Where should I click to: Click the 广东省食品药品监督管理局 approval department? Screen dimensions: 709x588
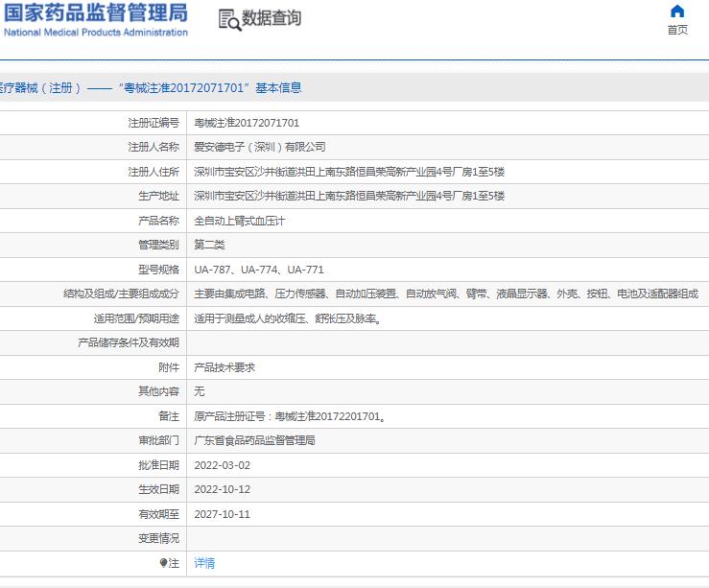(254, 440)
